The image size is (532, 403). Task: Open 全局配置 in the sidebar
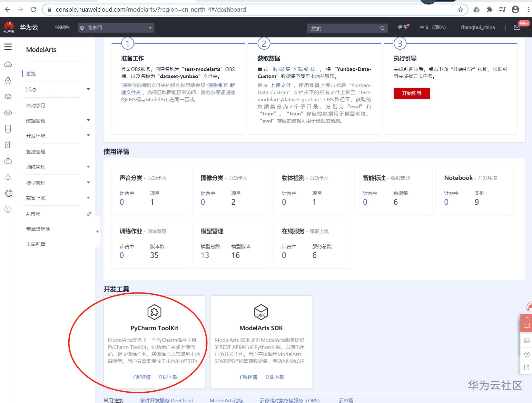(36, 244)
